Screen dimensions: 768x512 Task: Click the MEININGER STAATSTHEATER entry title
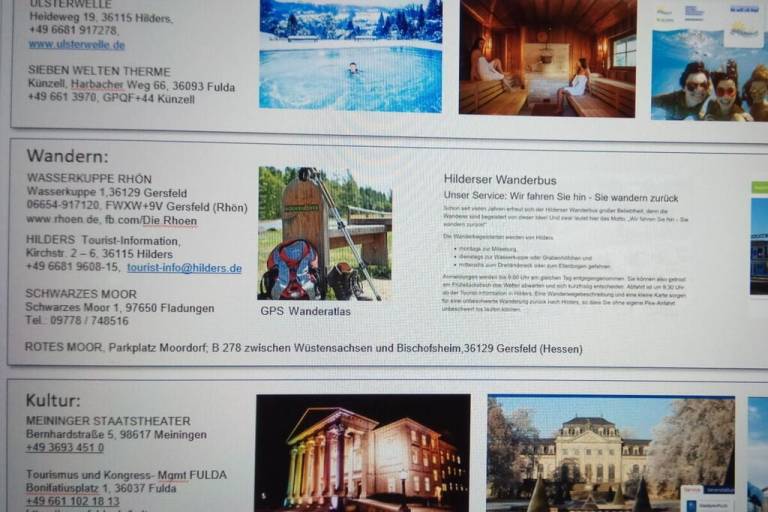pyautogui.click(x=108, y=421)
